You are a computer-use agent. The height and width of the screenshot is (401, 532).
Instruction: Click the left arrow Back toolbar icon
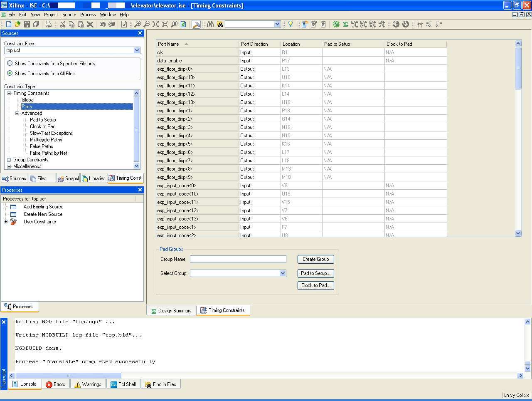click(396, 24)
